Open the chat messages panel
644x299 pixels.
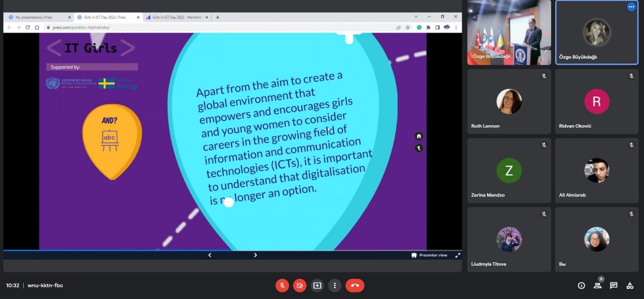614,285
